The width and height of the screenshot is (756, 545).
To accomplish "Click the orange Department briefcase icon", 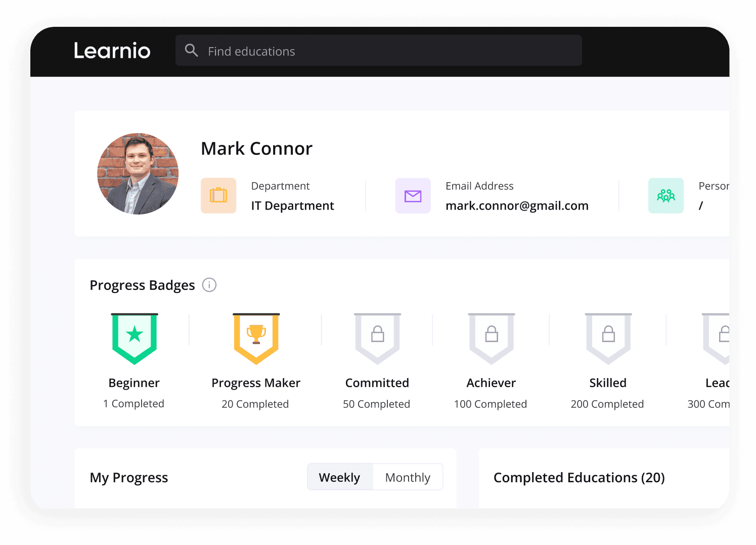I will pyautogui.click(x=218, y=195).
